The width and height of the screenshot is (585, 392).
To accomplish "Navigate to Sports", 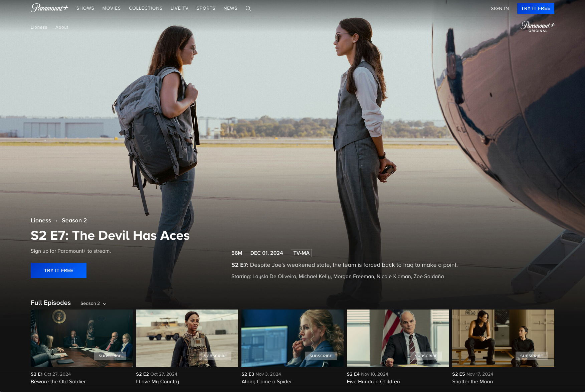I will (x=206, y=8).
